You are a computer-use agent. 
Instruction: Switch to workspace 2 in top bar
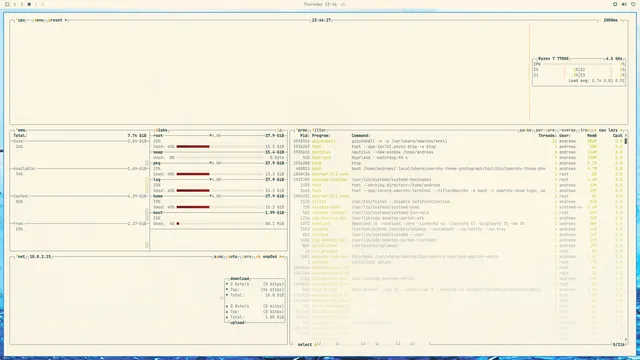point(22,4)
